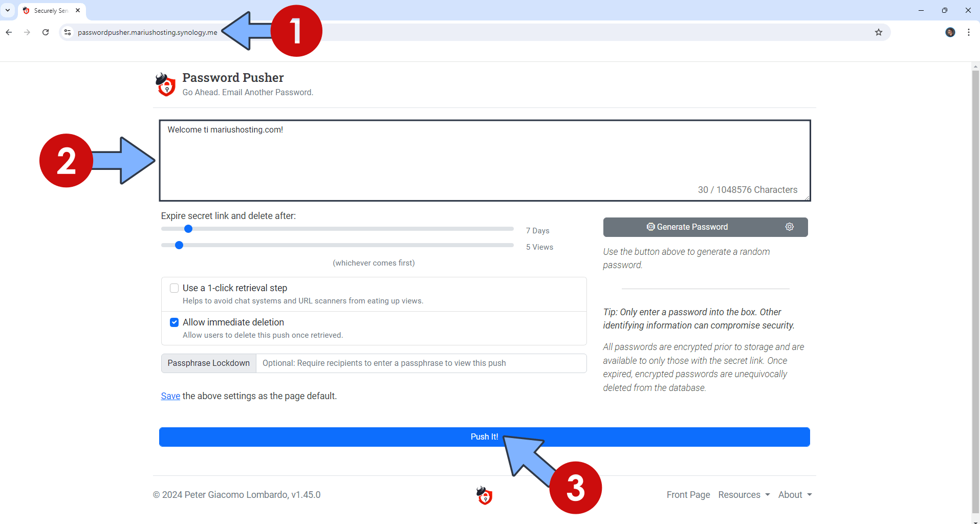Click Generate Password button
980x524 pixels.
point(687,227)
